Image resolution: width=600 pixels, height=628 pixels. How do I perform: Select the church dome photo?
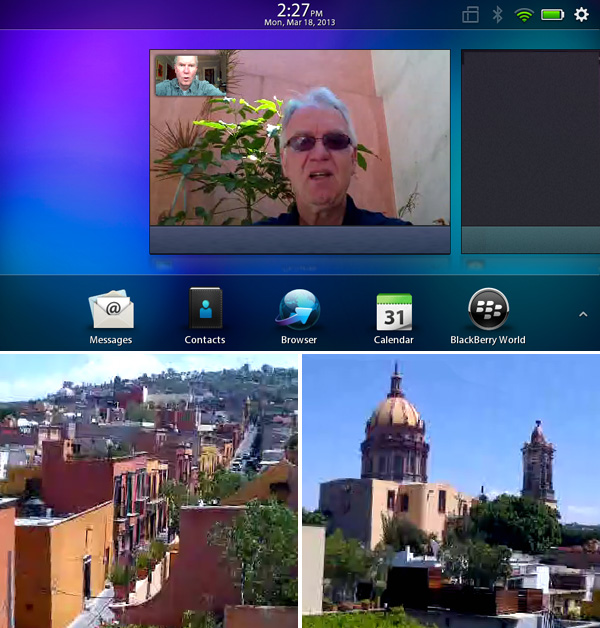click(x=450, y=490)
